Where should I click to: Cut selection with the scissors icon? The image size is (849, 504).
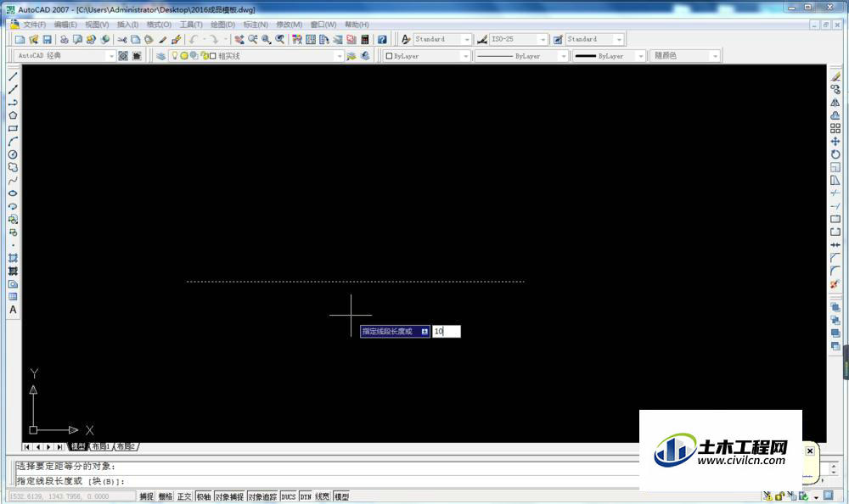point(121,40)
